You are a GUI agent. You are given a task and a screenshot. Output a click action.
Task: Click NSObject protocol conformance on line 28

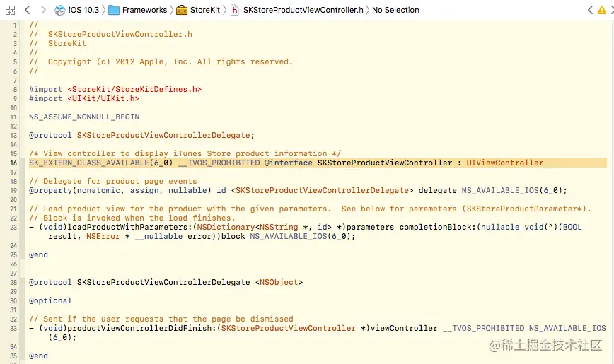click(x=279, y=283)
